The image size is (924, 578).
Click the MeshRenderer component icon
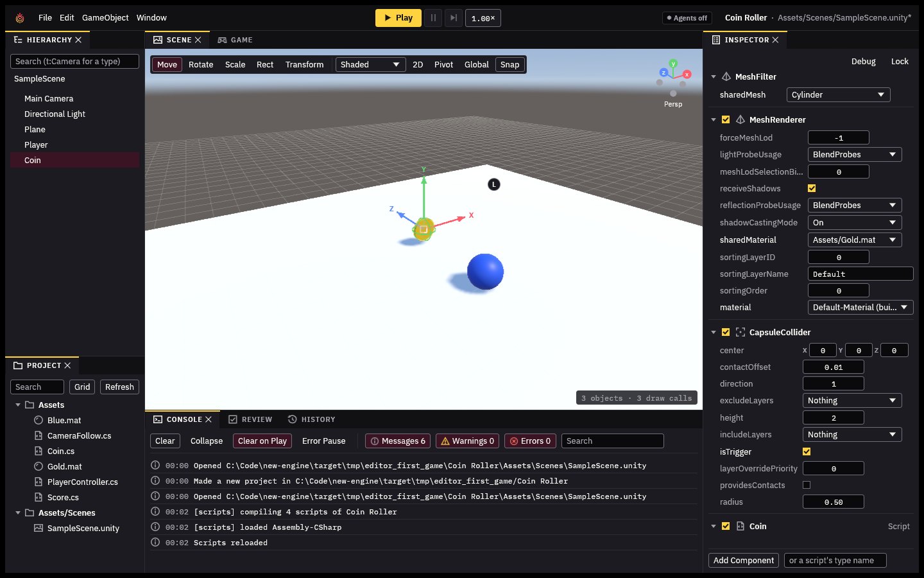coord(740,119)
